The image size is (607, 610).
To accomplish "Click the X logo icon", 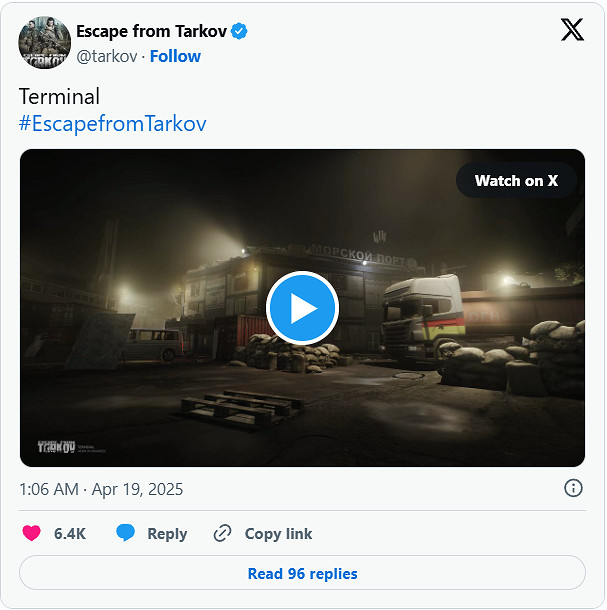I will [x=572, y=30].
